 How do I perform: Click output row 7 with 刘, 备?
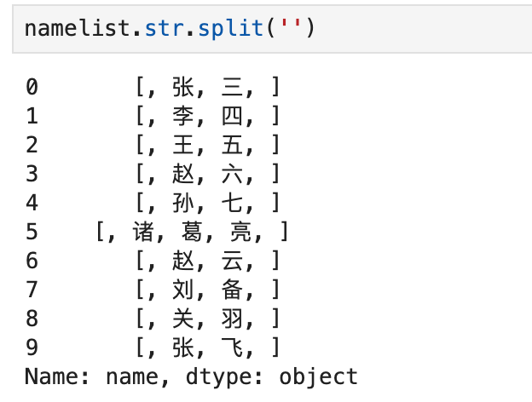point(153,290)
